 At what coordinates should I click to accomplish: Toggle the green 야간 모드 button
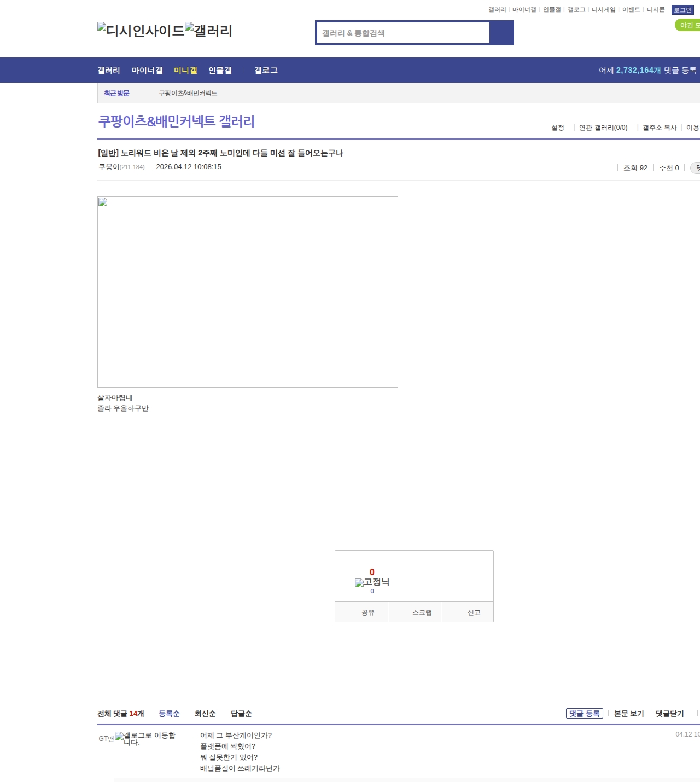coord(688,25)
